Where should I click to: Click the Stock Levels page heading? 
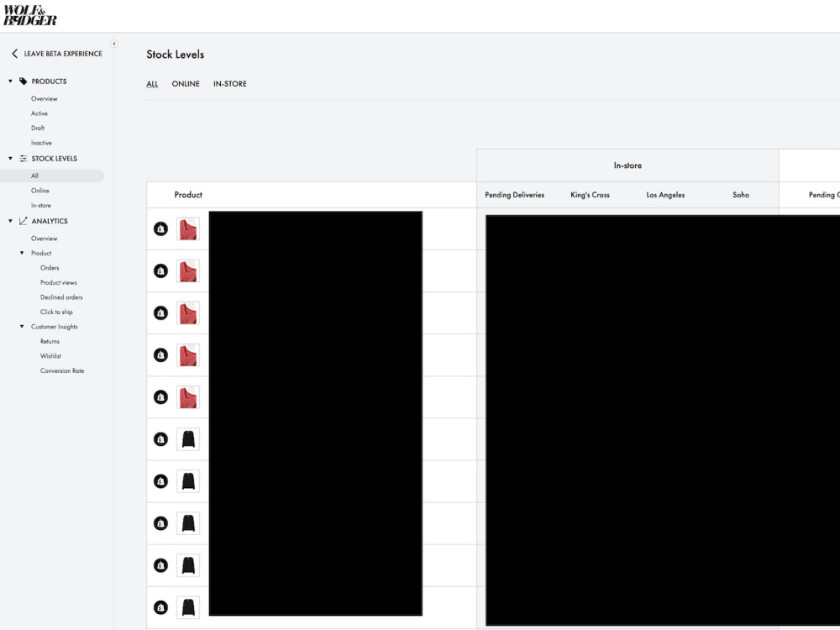pos(176,55)
